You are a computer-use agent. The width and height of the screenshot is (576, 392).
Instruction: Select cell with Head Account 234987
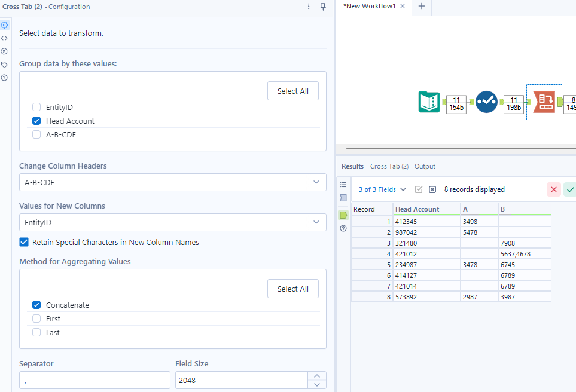426,265
